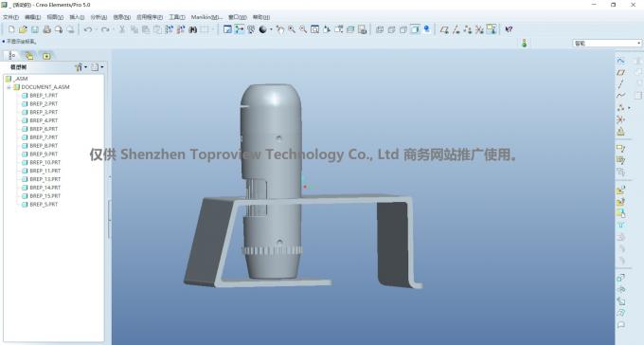Select No Hidden display mode icon

pyautogui.click(x=403, y=29)
